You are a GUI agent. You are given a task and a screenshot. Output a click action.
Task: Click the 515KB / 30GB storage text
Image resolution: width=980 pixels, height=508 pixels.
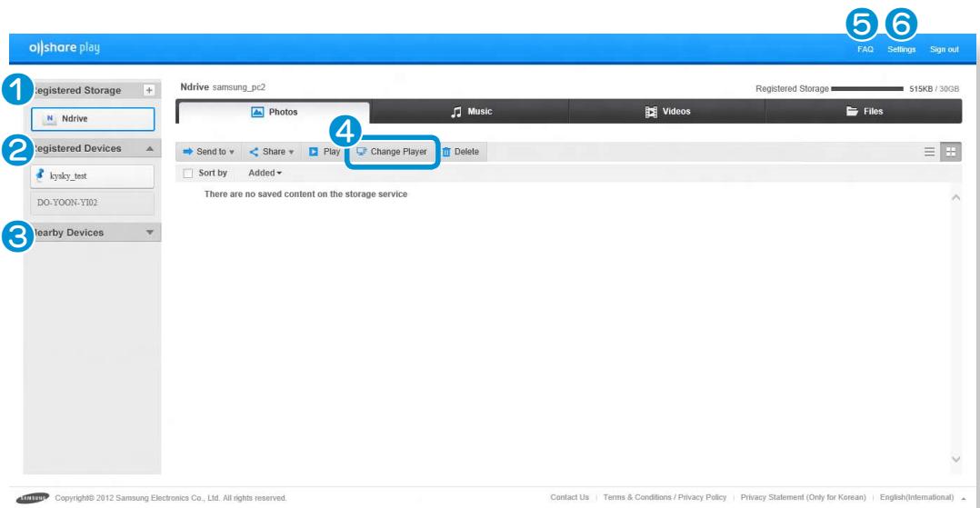click(x=934, y=89)
